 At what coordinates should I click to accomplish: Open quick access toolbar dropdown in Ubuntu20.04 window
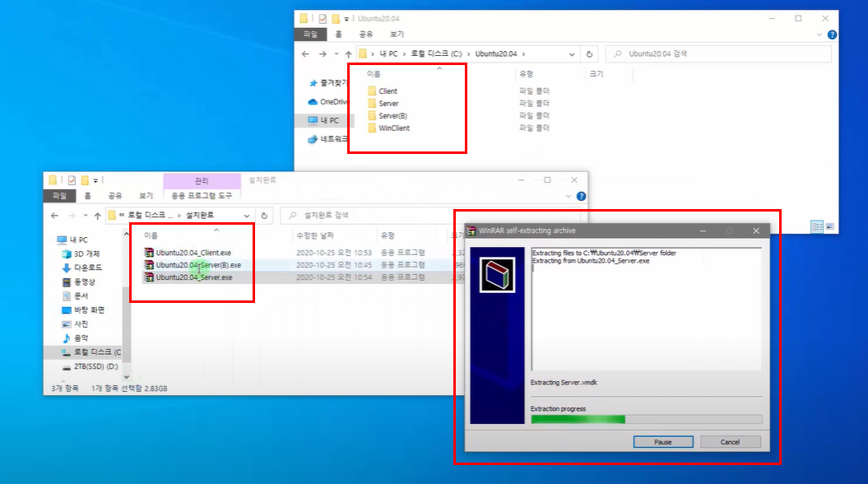[x=346, y=19]
